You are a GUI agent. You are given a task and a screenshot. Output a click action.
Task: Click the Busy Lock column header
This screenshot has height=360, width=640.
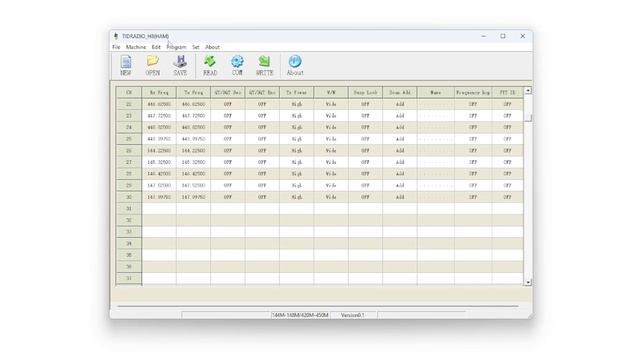(365, 93)
